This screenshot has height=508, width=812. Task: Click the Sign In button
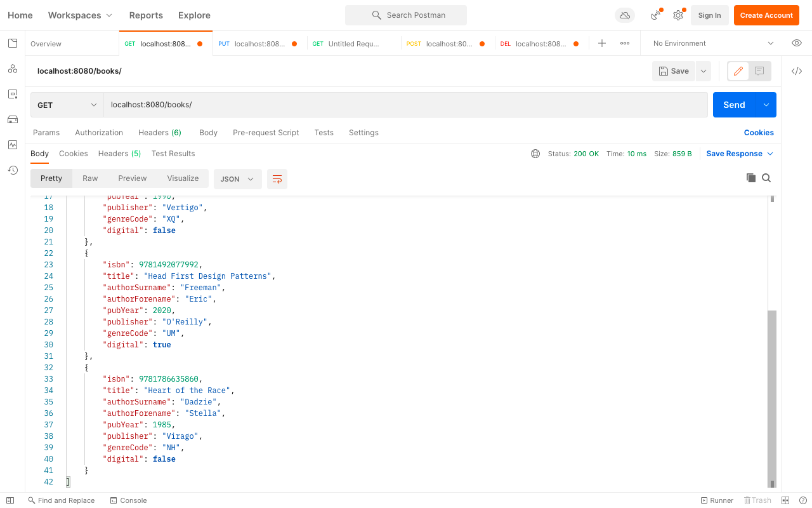tap(709, 15)
